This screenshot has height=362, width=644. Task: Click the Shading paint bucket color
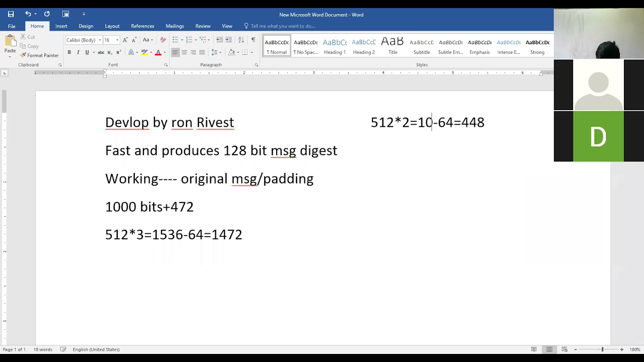point(231,52)
